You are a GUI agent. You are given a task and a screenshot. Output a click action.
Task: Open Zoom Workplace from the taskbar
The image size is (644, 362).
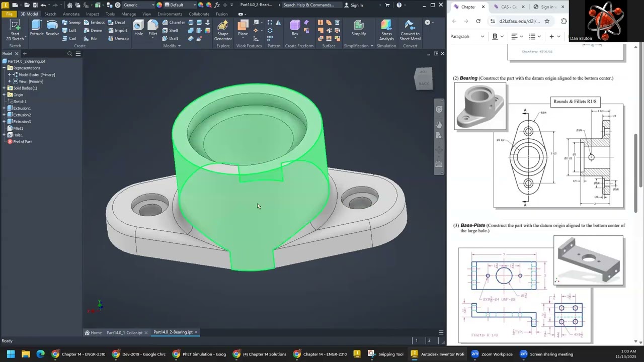point(492,354)
